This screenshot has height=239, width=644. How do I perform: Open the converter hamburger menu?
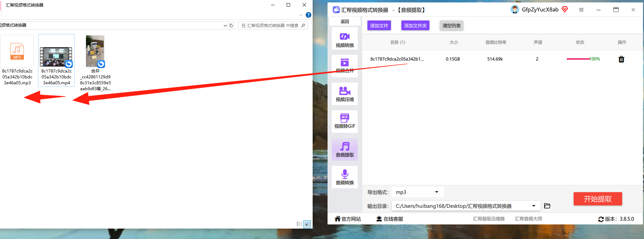(x=581, y=10)
